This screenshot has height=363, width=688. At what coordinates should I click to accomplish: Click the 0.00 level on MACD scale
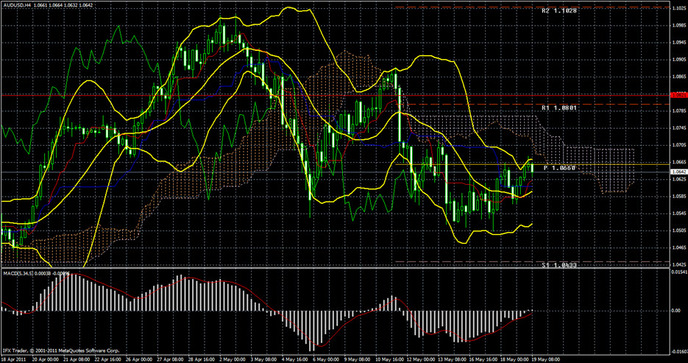(676, 310)
